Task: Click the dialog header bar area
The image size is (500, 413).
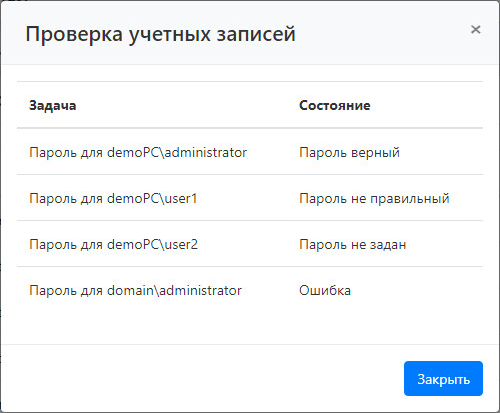Action: 250,33
